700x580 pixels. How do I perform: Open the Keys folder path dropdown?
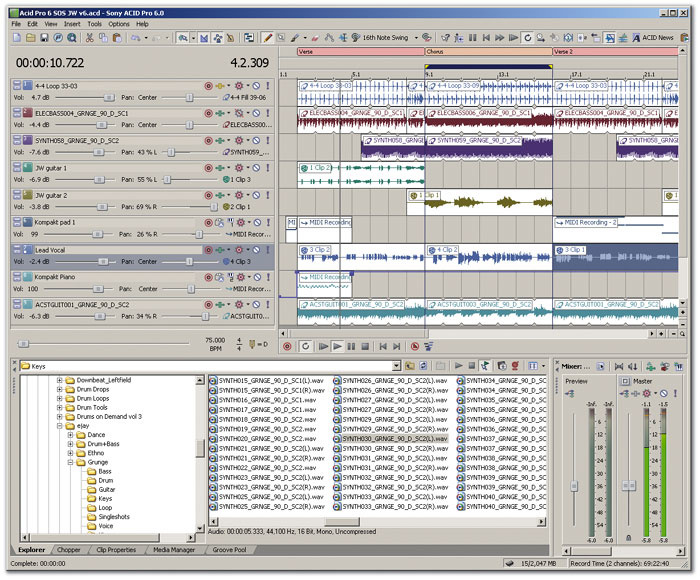396,366
